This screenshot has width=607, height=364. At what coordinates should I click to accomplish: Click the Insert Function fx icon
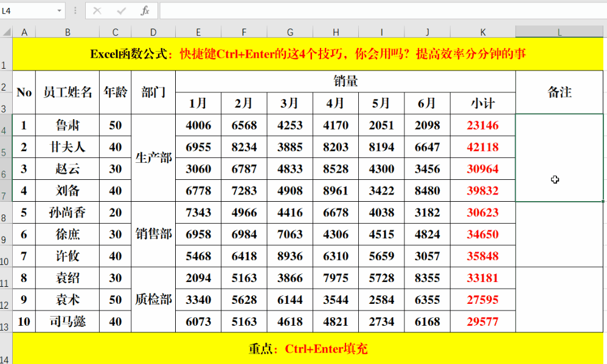pyautogui.click(x=145, y=11)
